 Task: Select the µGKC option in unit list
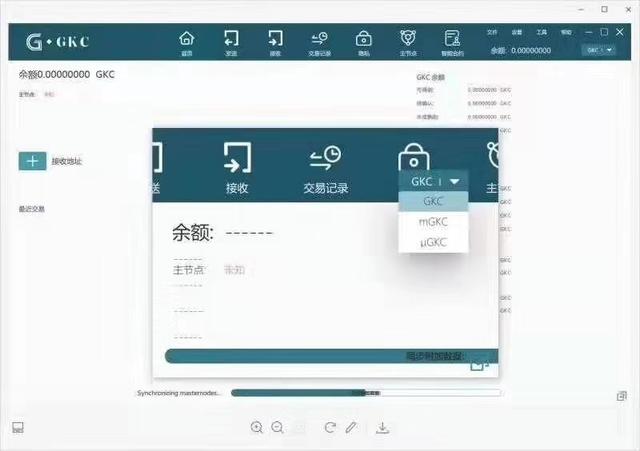click(433, 242)
